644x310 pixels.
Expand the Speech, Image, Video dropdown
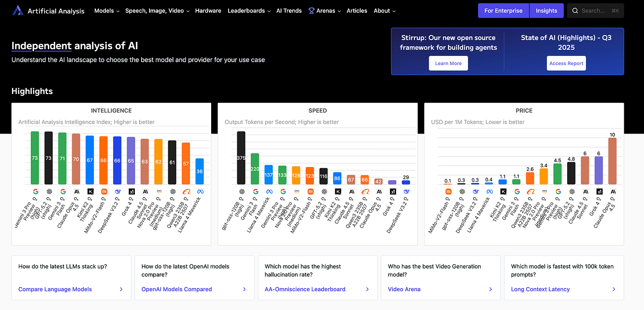click(157, 11)
